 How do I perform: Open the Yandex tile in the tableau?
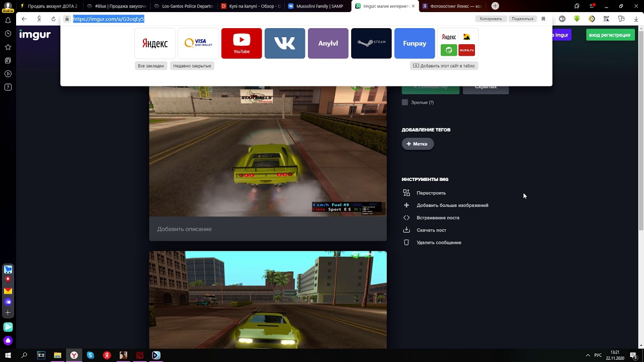pyautogui.click(x=155, y=43)
